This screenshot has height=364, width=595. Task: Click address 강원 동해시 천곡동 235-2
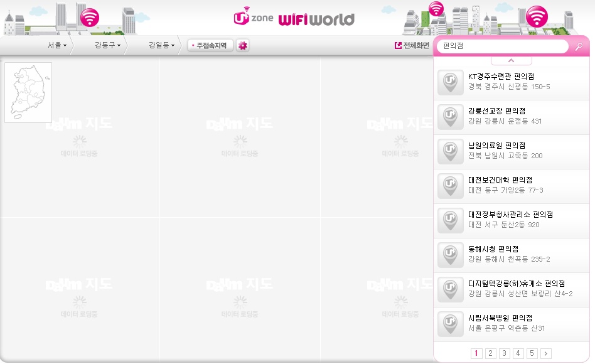point(509,260)
